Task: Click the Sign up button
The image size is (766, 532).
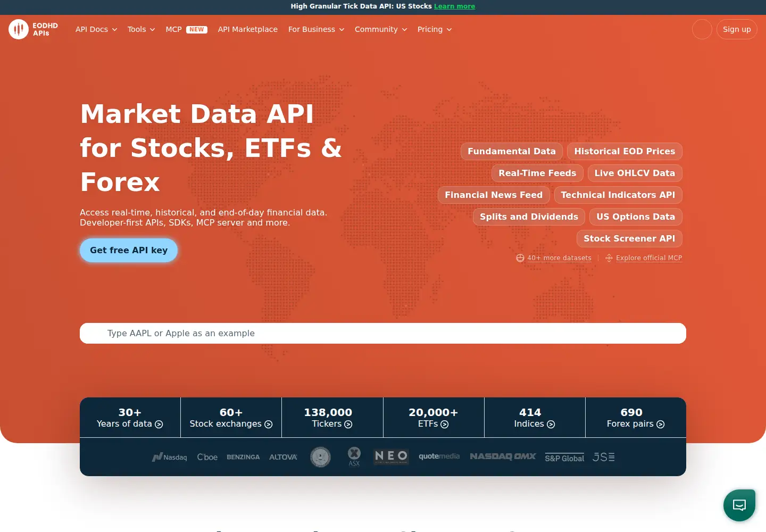Action: 737,29
